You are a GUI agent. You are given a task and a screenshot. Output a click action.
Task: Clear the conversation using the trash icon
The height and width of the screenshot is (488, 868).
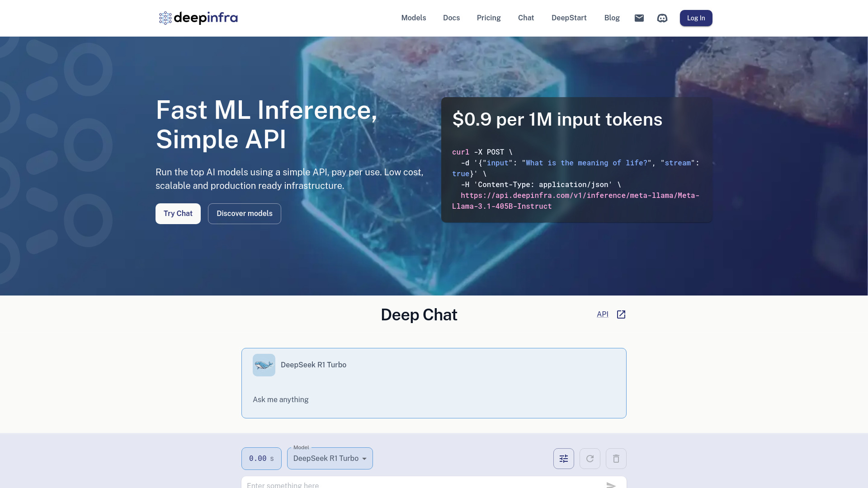click(616, 458)
